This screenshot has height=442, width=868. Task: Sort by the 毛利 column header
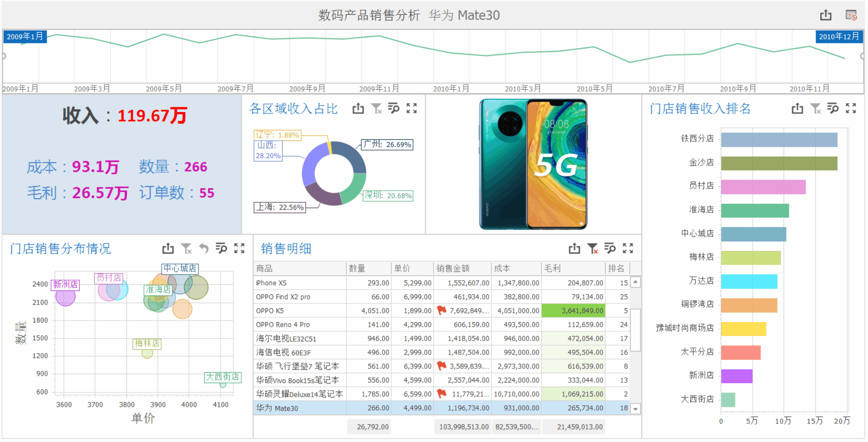pos(573,268)
